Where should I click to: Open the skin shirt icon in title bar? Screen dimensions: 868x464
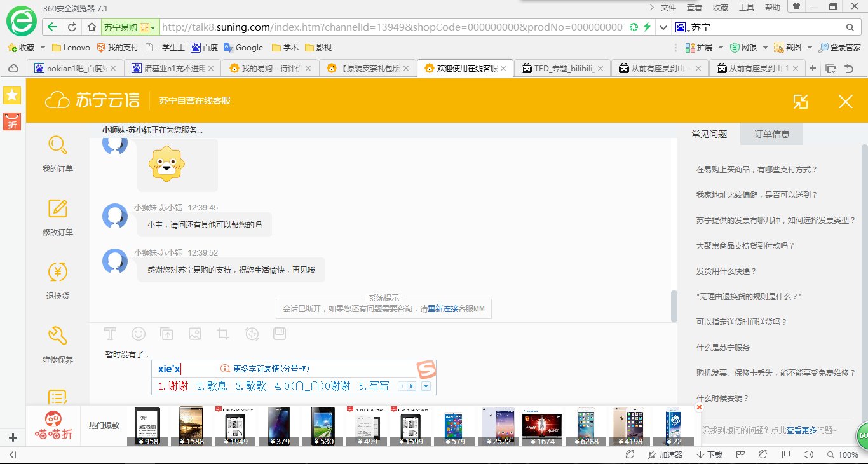(x=796, y=7)
